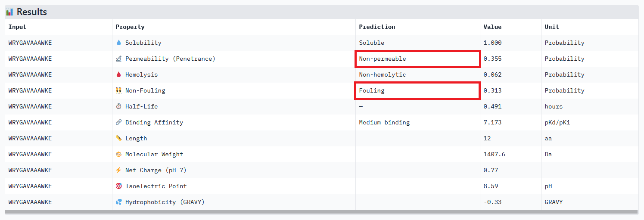Sort by the Prediction column header
The height and width of the screenshot is (220, 644).
coord(377,27)
